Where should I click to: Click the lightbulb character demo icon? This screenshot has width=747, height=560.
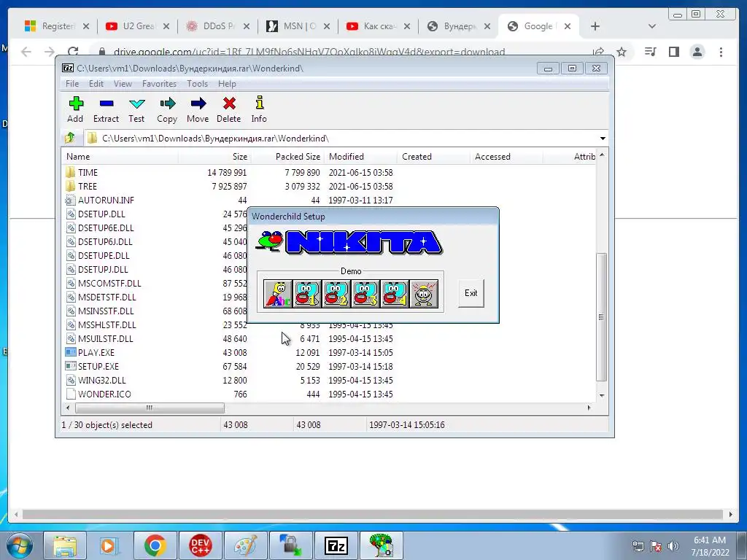[x=424, y=293]
